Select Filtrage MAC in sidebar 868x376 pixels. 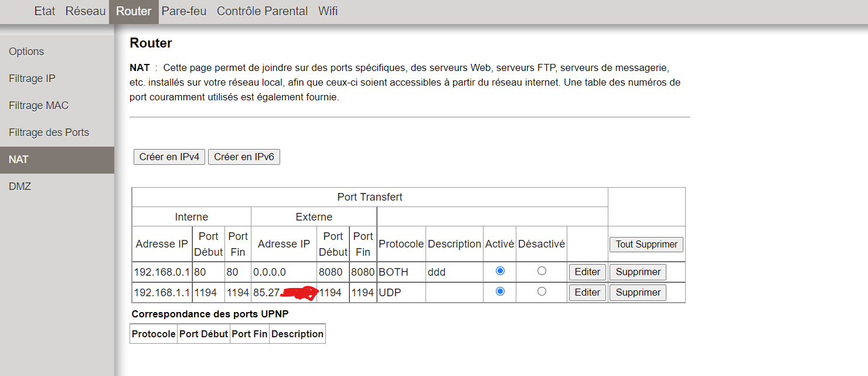[x=39, y=106]
